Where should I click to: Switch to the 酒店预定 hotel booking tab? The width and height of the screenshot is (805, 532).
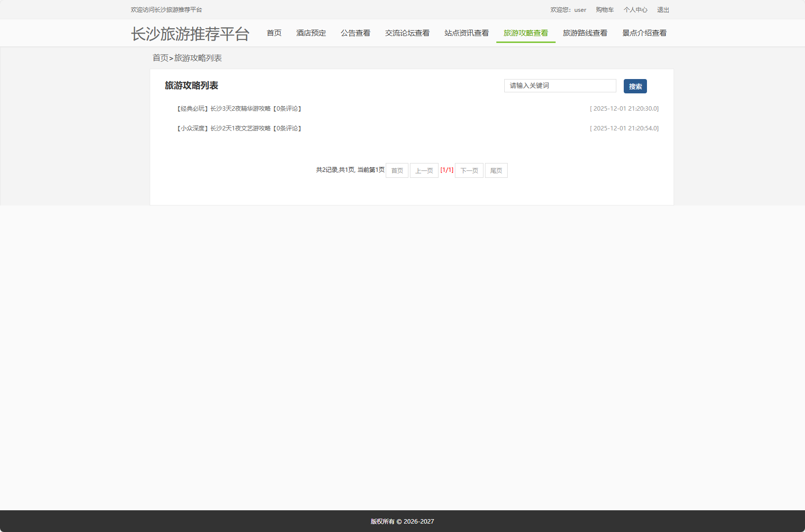(x=311, y=33)
